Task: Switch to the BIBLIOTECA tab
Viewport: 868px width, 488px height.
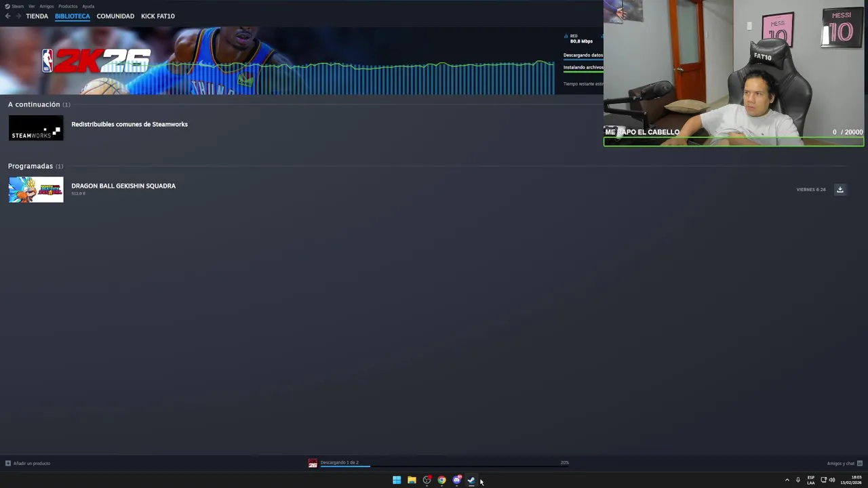Action: click(x=72, y=16)
